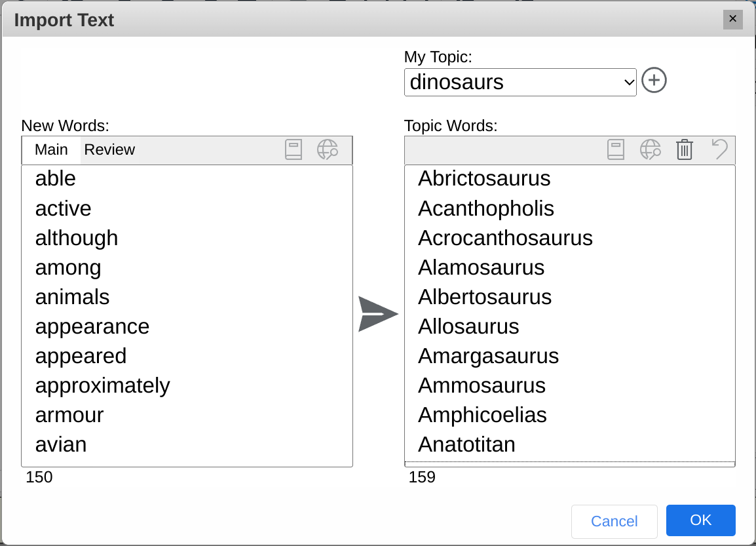Select 'Anatotitan' in Topic Words
The height and width of the screenshot is (546, 756).
(570, 444)
